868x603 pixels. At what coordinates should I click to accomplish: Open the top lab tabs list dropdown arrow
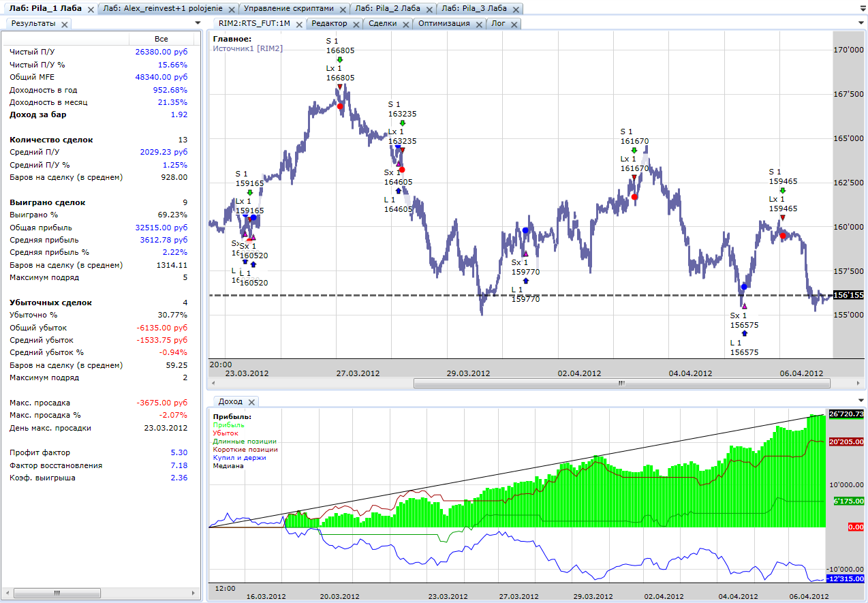pos(861,8)
